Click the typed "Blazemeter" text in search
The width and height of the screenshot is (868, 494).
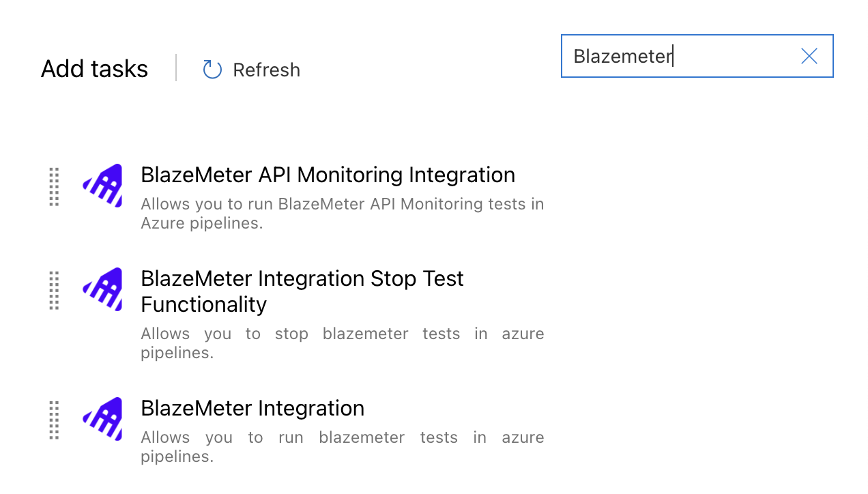(x=622, y=56)
